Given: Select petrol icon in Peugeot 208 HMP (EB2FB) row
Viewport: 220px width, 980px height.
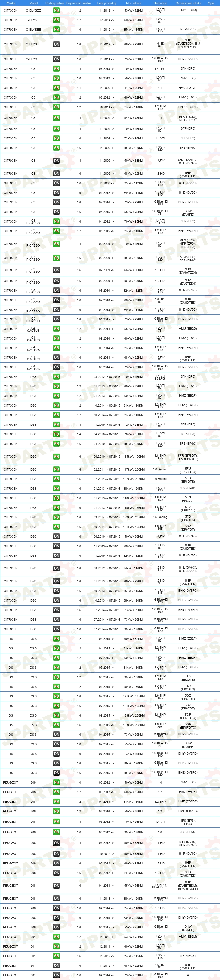Looking at the screenshot, I should 56,811.
